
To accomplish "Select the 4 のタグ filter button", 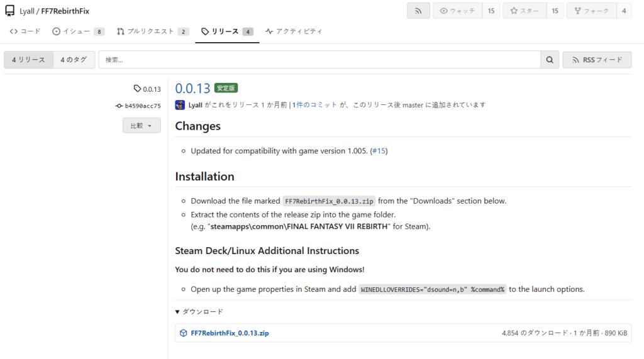I will (x=74, y=60).
